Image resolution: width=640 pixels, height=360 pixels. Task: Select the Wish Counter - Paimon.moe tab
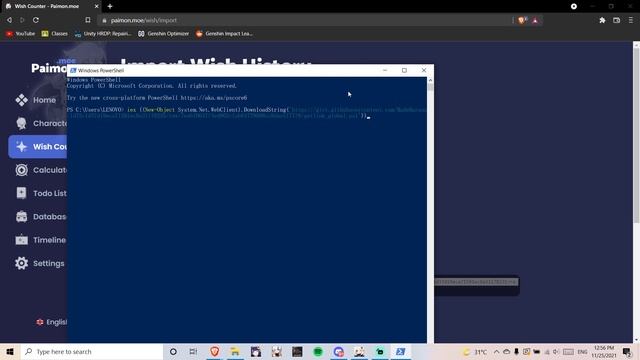[47, 7]
